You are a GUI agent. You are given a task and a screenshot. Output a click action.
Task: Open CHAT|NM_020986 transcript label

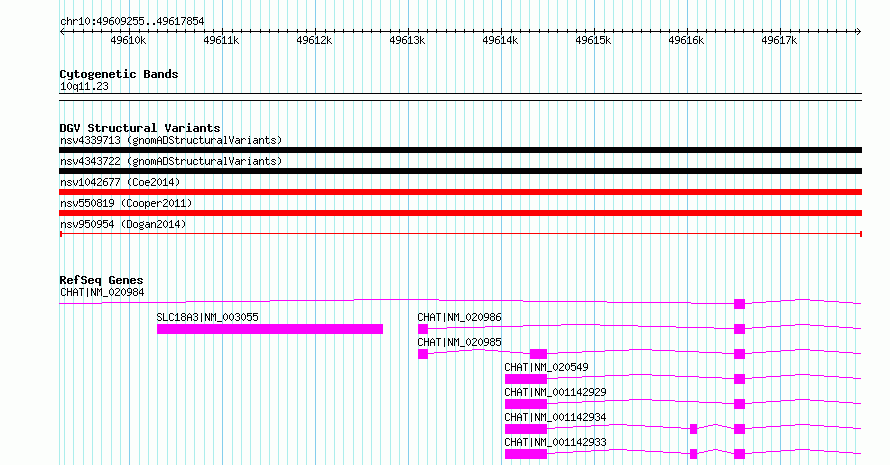click(459, 317)
